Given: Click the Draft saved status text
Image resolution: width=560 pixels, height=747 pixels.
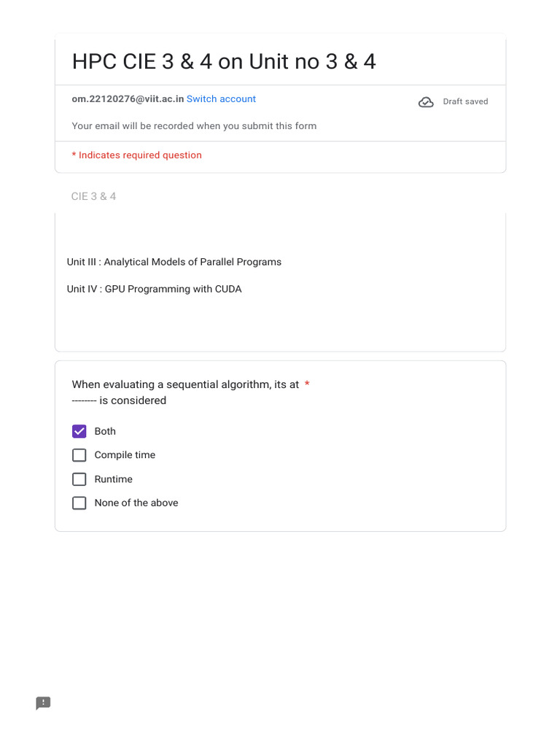Looking at the screenshot, I should coord(465,101).
